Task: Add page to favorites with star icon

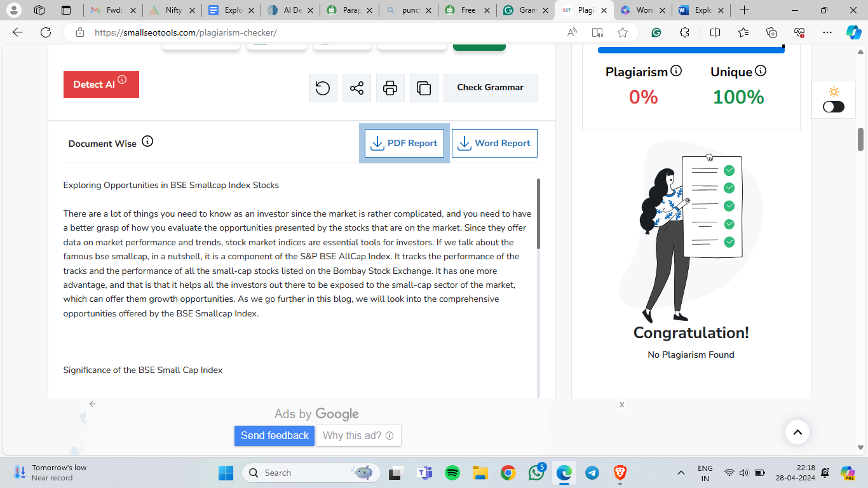Action: (623, 32)
